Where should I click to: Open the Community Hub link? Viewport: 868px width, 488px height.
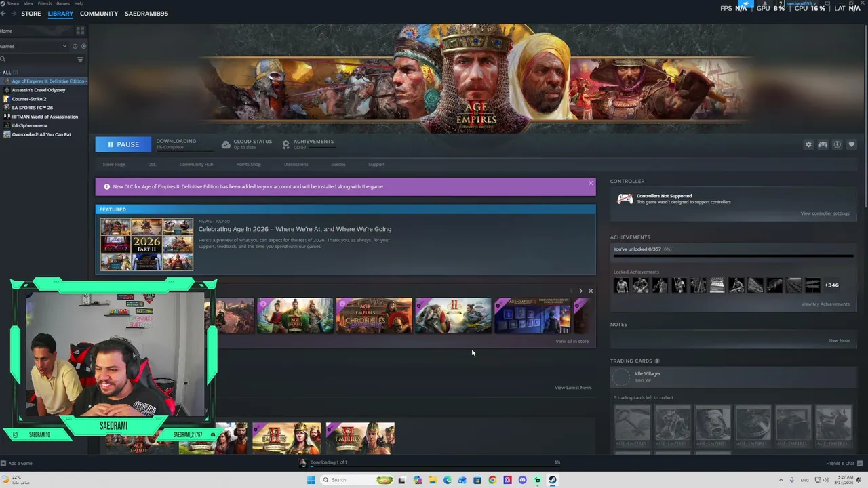(196, 165)
